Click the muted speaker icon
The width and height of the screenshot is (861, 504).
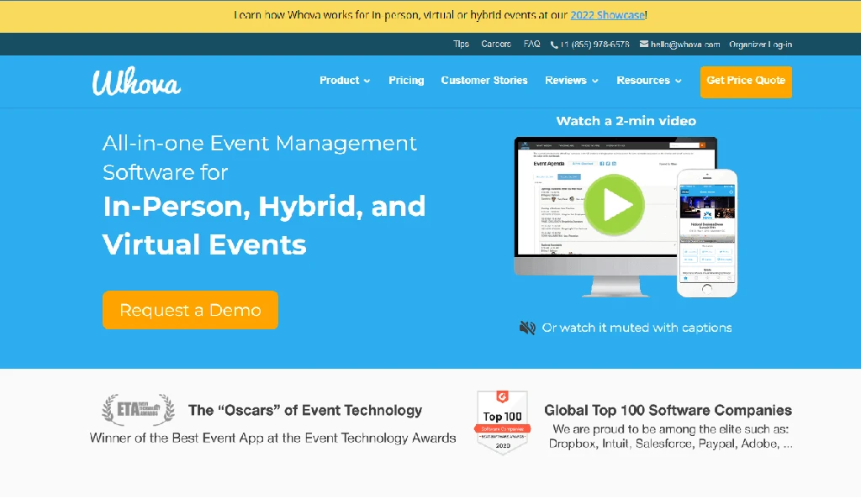tap(527, 328)
